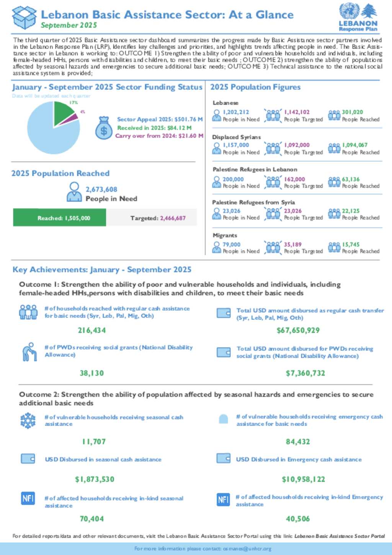Click the NFI icon for in-kind seasonal assistance
Screen dimensions: 392x555
coord(28,498)
